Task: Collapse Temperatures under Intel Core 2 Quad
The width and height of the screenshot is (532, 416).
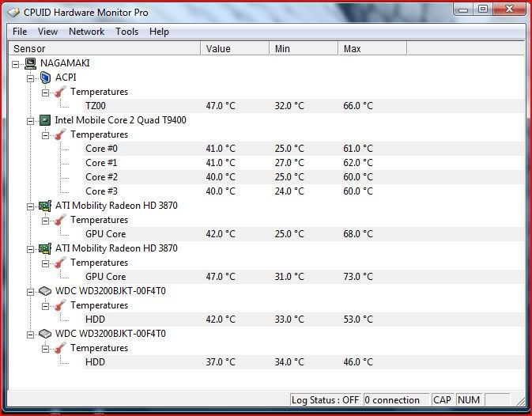Action: coord(46,135)
